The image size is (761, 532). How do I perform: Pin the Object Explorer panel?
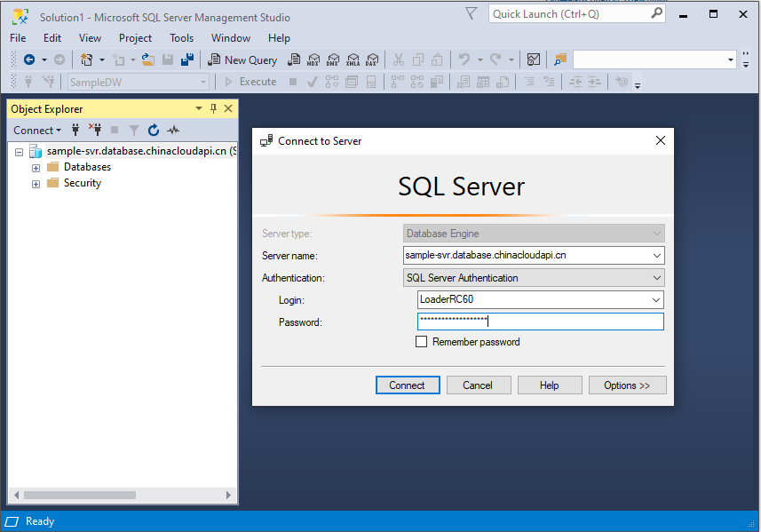(213, 108)
